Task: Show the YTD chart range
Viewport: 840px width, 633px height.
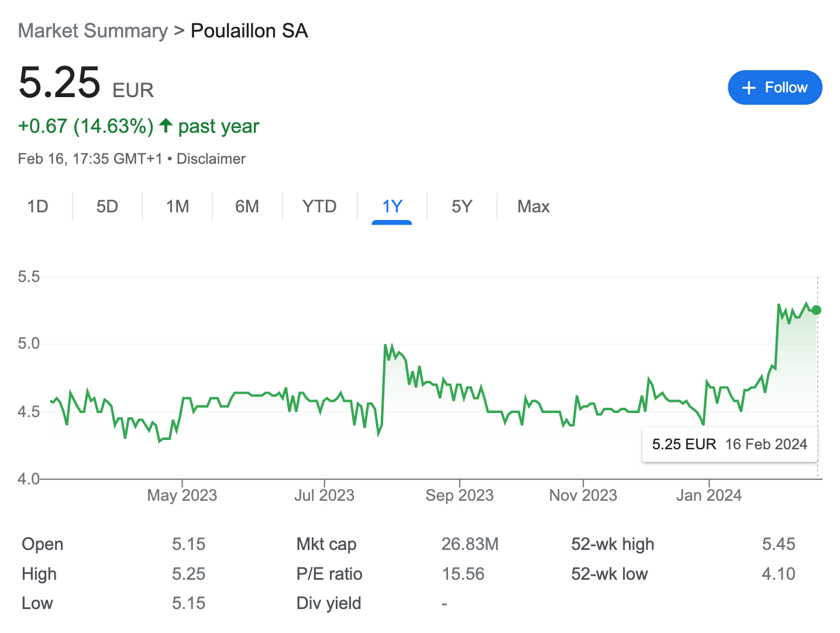Action: click(319, 207)
